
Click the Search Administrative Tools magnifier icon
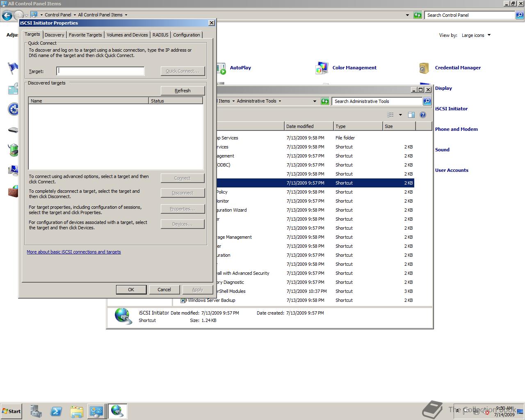[427, 101]
